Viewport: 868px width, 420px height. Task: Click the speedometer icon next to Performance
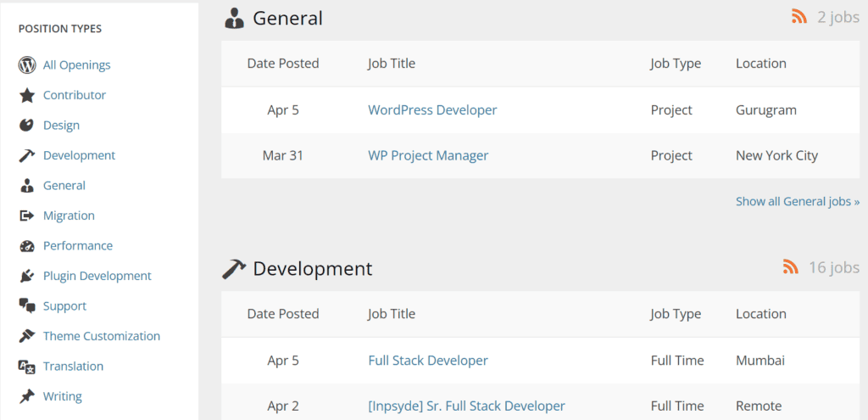(x=27, y=246)
